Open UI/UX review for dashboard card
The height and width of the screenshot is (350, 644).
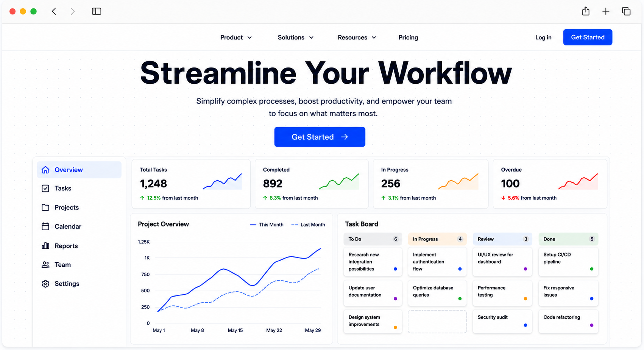(502, 262)
